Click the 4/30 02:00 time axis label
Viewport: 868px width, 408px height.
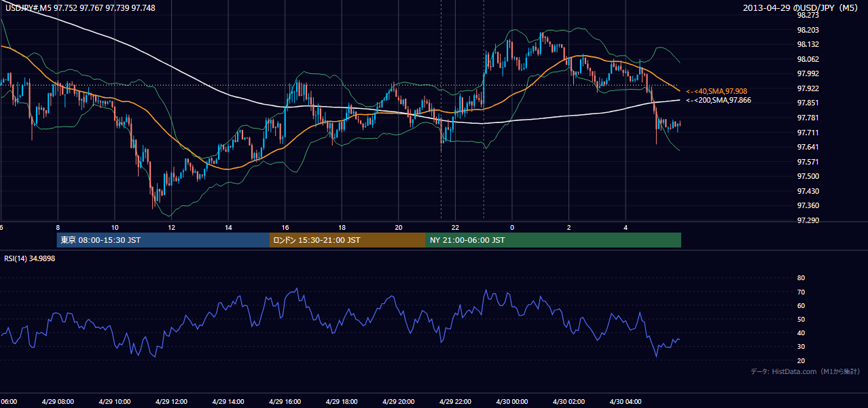(568, 402)
